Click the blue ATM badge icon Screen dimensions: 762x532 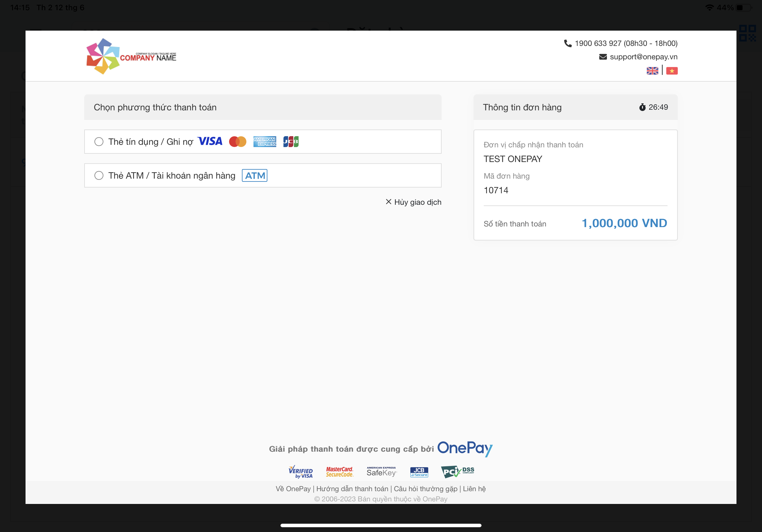[x=255, y=175]
